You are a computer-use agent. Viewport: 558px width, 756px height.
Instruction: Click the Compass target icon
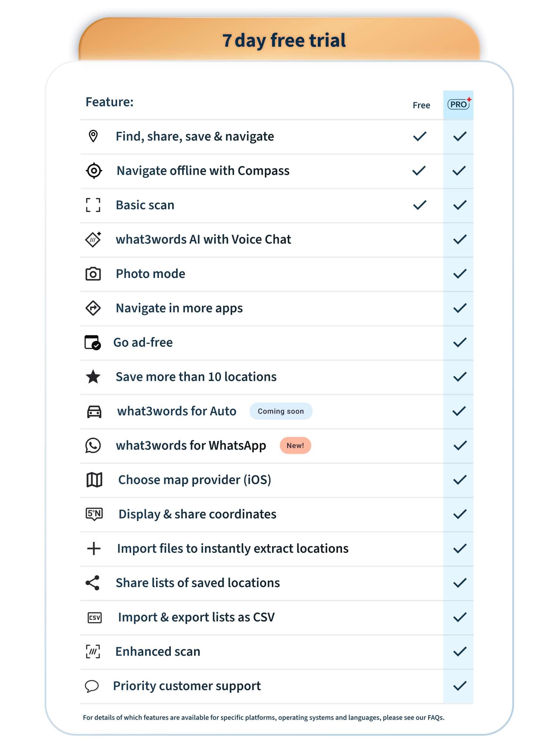click(94, 170)
